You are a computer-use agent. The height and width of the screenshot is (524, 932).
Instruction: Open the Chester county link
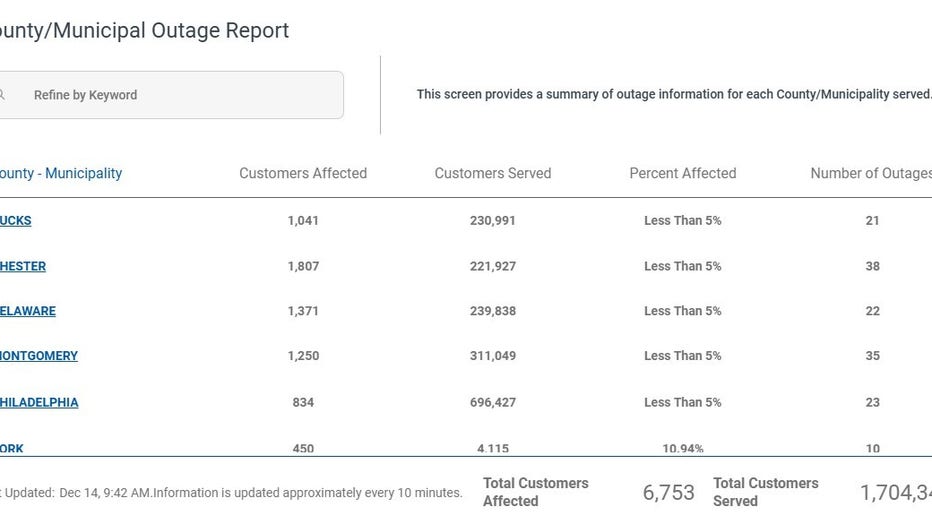pyautogui.click(x=23, y=266)
